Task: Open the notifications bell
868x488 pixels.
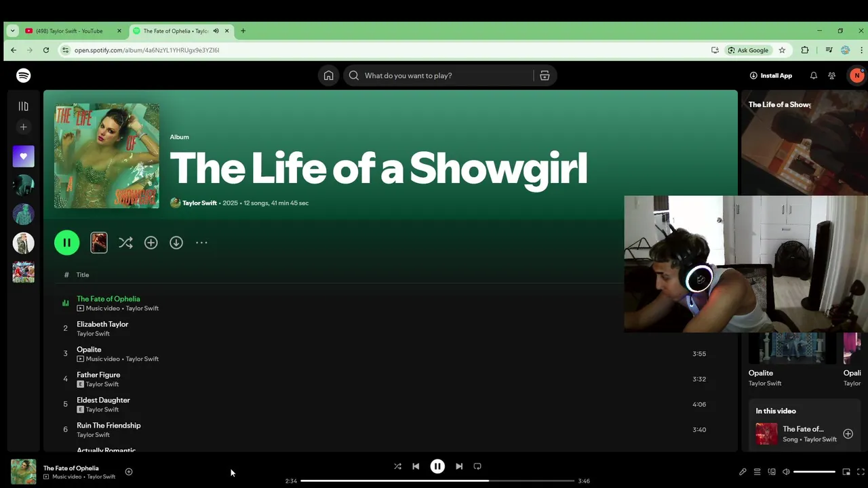Action: (x=814, y=75)
